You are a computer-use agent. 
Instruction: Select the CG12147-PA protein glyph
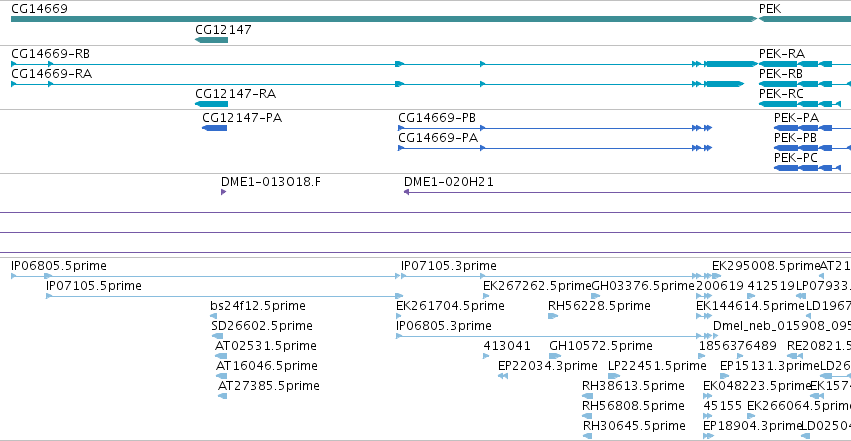(214, 128)
